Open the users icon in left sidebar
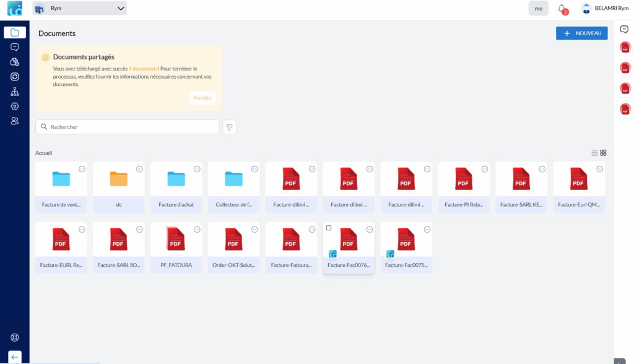 coord(15,121)
